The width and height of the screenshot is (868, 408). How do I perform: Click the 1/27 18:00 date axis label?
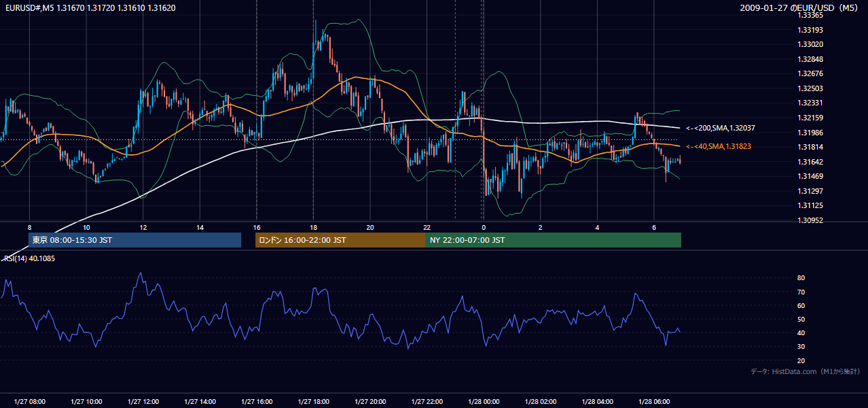[x=313, y=401]
